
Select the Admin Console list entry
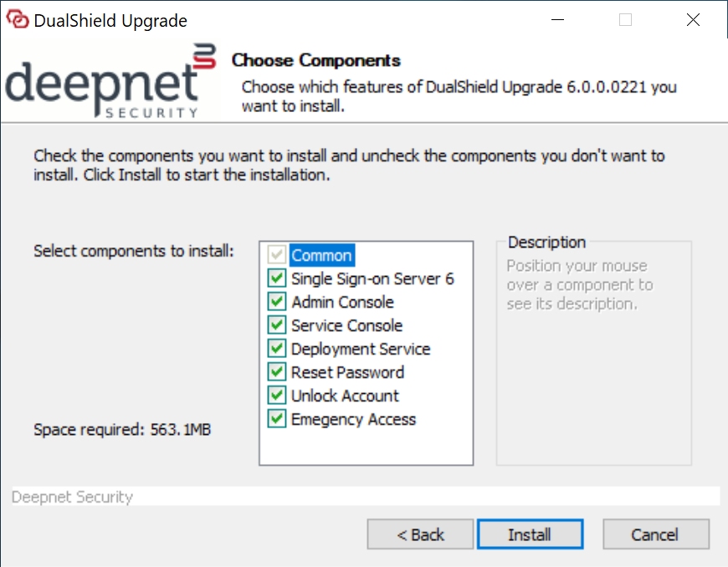click(341, 302)
